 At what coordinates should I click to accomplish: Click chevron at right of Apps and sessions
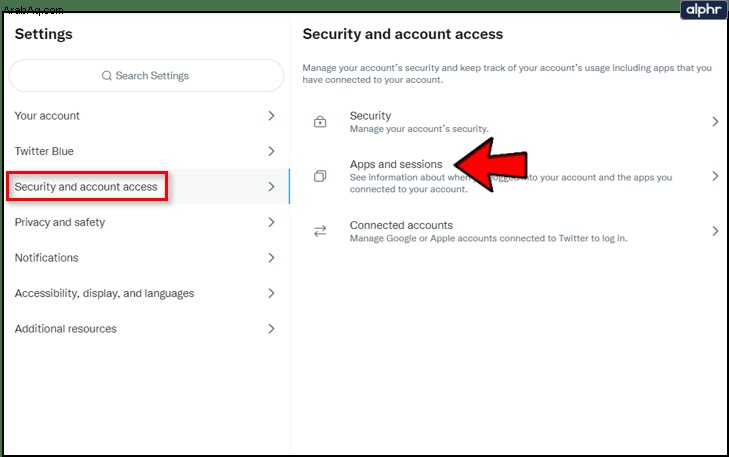point(715,176)
